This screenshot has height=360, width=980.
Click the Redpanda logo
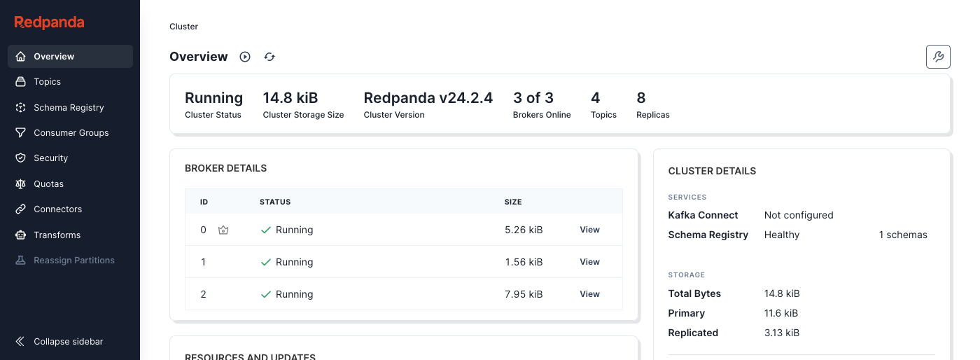(x=50, y=22)
